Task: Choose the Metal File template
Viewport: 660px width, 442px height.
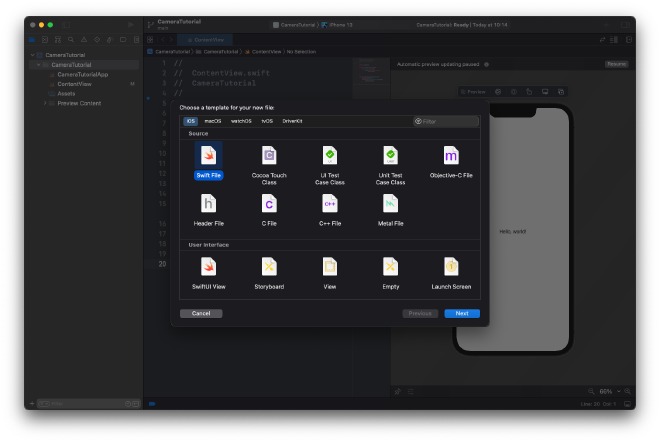Action: 390,205
